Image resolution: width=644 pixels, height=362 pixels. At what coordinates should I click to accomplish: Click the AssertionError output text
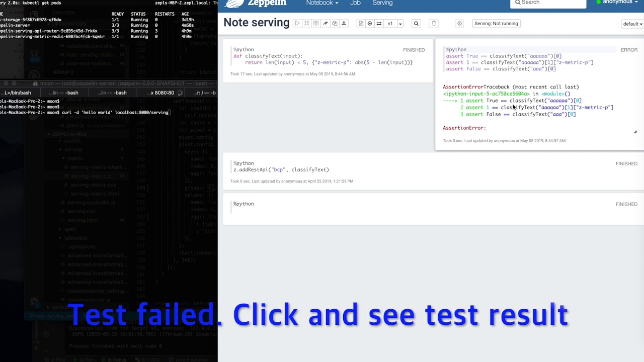click(x=464, y=128)
